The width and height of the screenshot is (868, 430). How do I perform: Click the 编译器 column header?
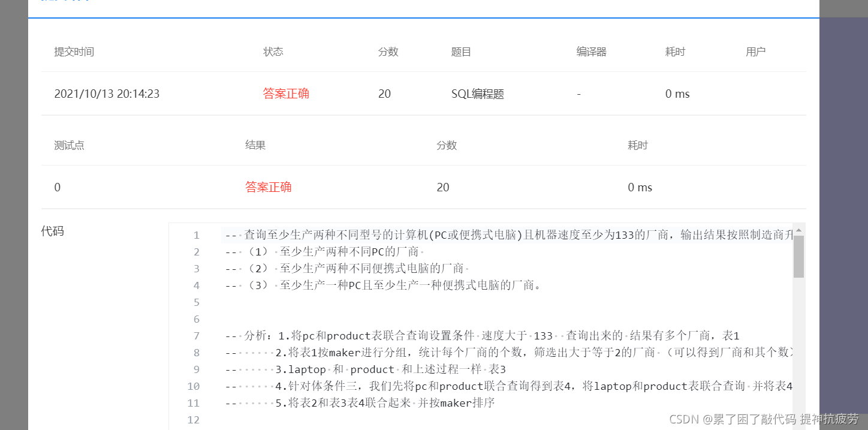click(x=591, y=52)
